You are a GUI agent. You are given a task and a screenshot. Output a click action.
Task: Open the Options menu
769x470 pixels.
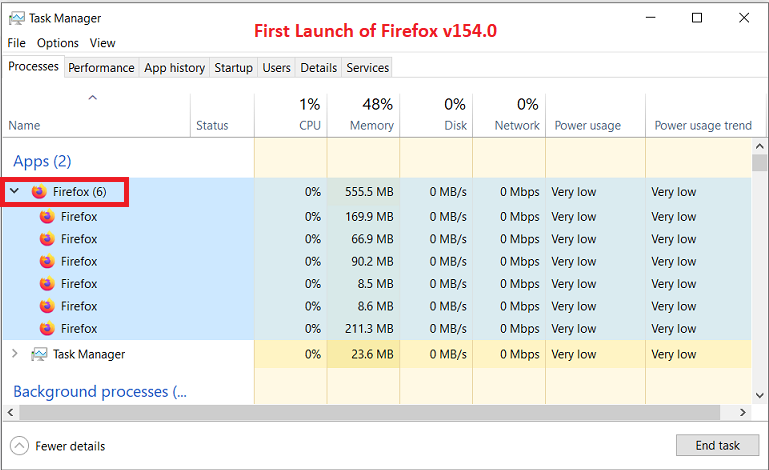click(58, 43)
